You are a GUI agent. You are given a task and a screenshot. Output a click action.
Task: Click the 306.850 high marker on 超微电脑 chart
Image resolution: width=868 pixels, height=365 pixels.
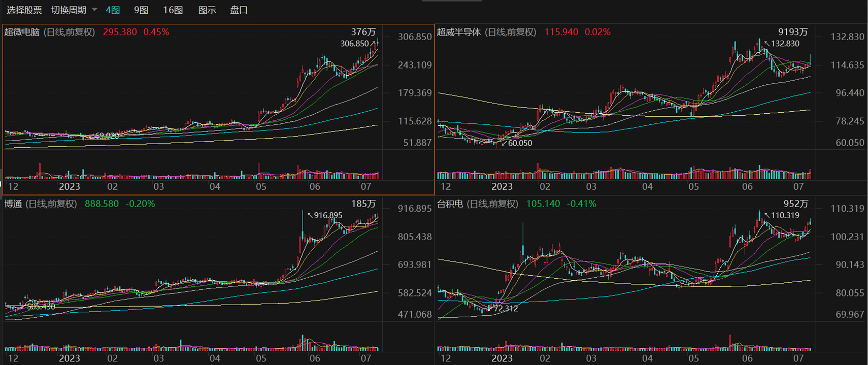coord(355,44)
